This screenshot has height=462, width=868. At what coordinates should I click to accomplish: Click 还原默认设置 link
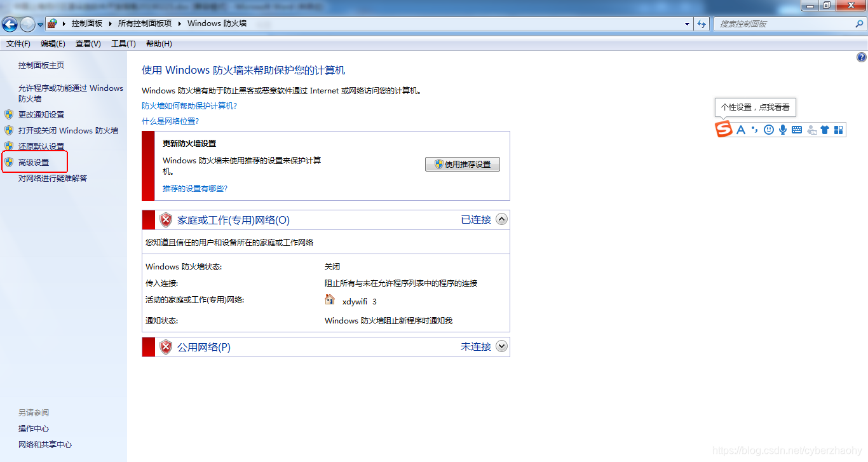(x=41, y=147)
